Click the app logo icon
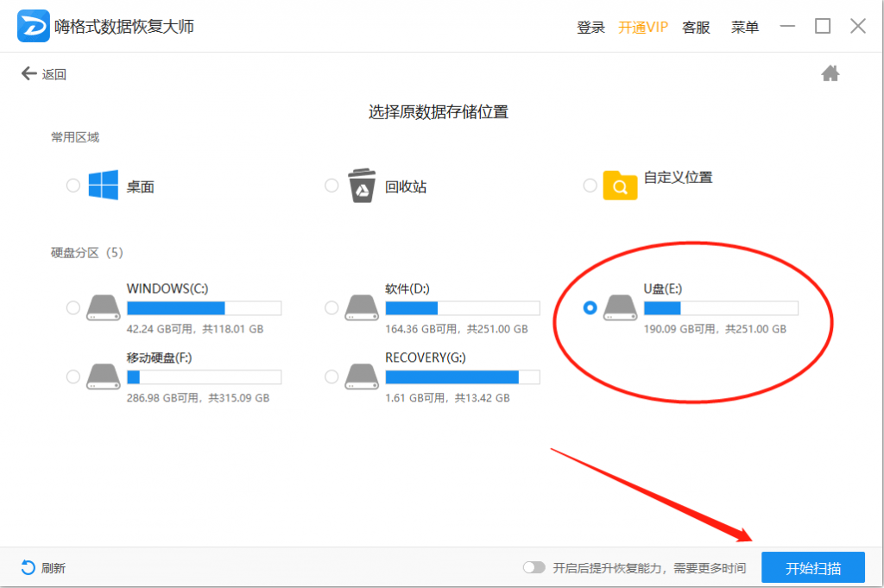 pyautogui.click(x=34, y=26)
